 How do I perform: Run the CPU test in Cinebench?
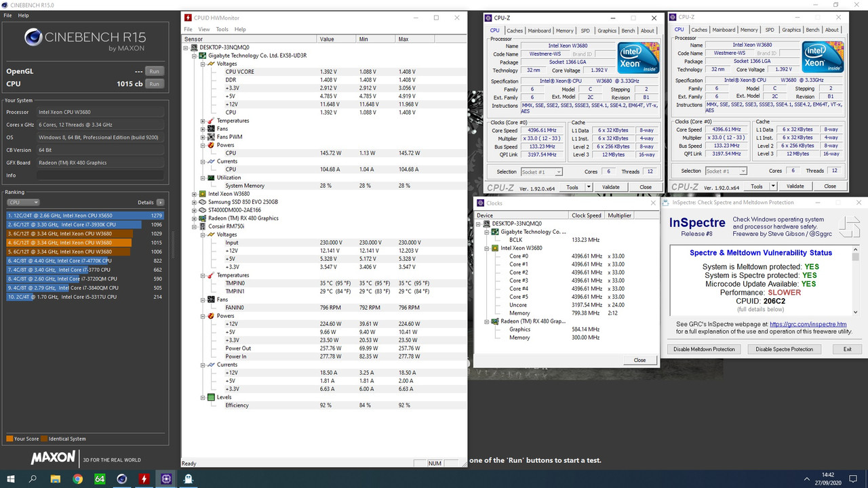(x=155, y=84)
